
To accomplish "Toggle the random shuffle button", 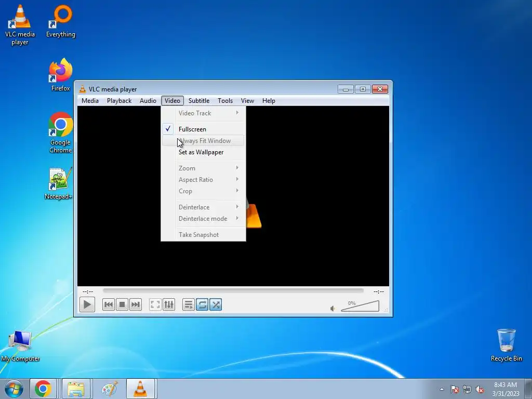I will (x=216, y=304).
